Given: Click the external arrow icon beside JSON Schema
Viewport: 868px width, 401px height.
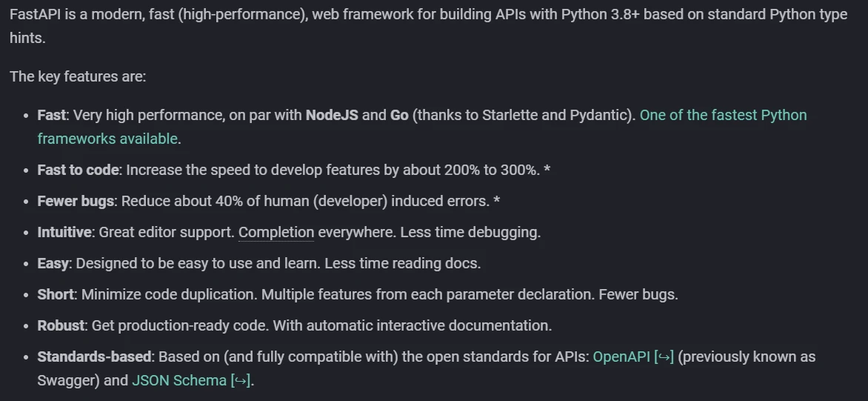Looking at the screenshot, I should pyautogui.click(x=240, y=381).
